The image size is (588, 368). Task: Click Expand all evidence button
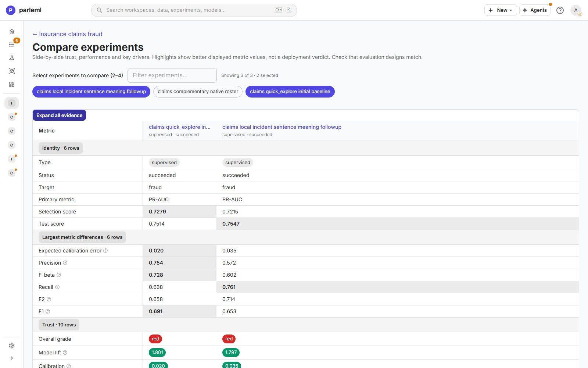pos(59,115)
